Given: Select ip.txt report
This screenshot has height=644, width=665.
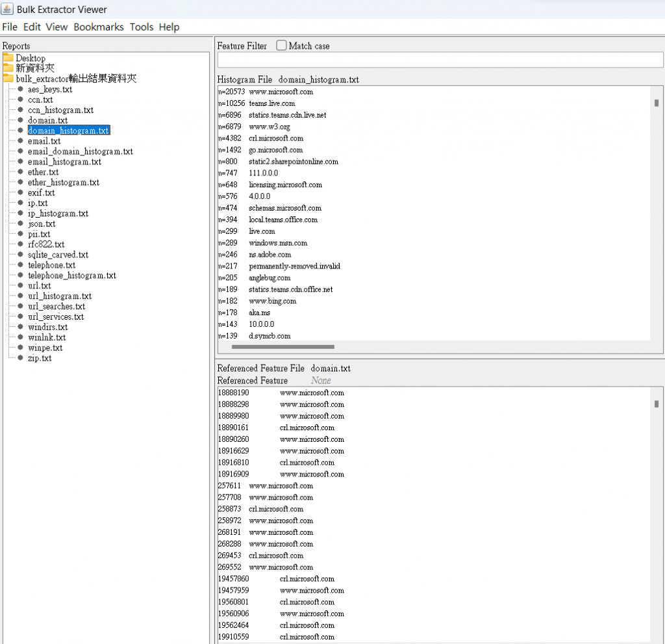Looking at the screenshot, I should coord(38,203).
